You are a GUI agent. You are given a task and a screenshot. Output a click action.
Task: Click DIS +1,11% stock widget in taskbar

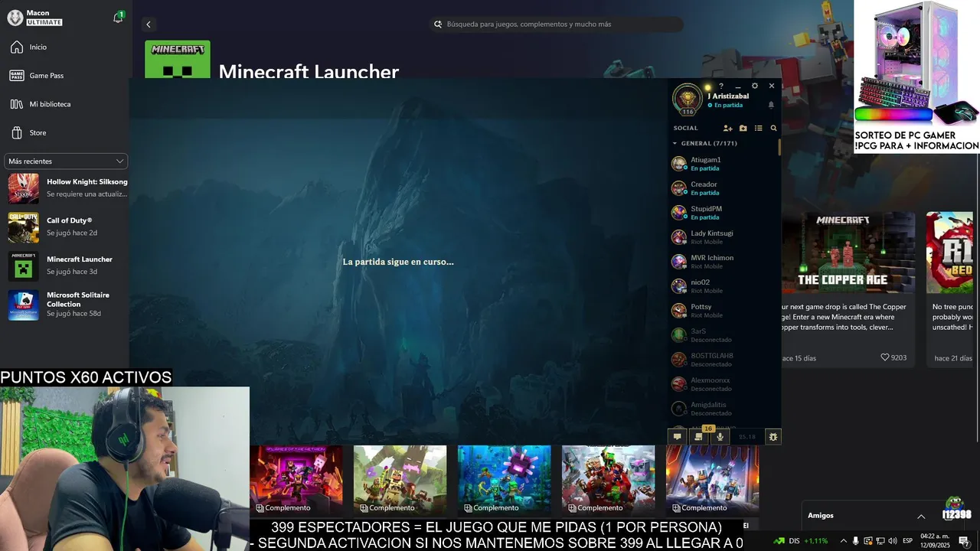(801, 541)
